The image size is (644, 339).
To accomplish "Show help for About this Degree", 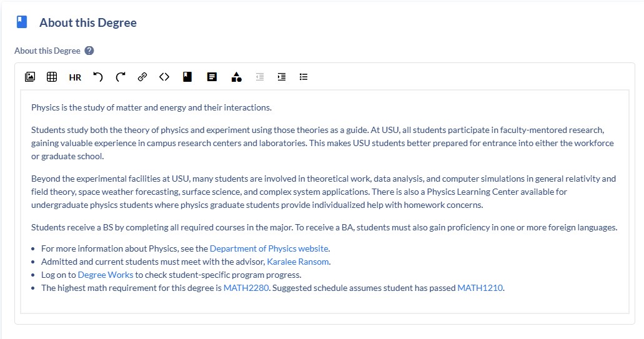I will pyautogui.click(x=89, y=51).
